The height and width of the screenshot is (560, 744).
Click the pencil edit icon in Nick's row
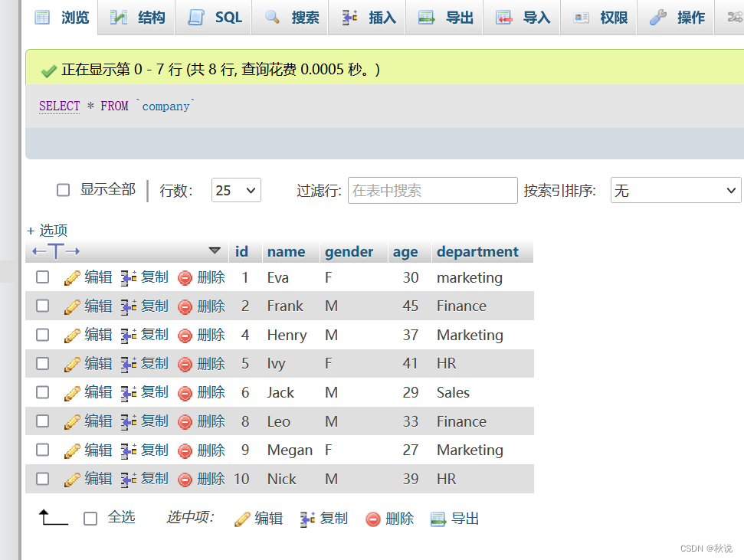tap(72, 480)
